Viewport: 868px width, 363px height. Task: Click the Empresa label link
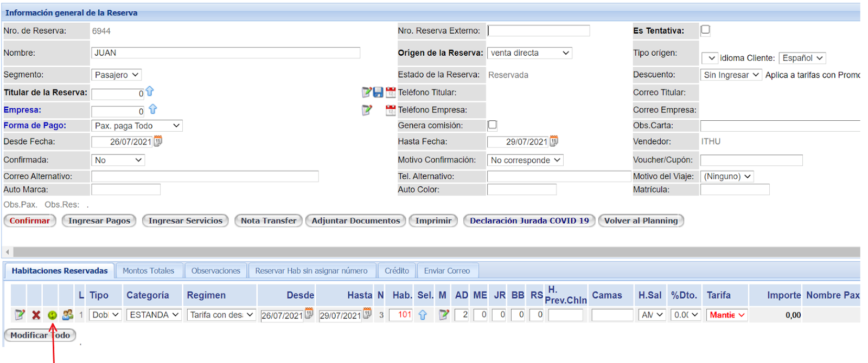[22, 109]
